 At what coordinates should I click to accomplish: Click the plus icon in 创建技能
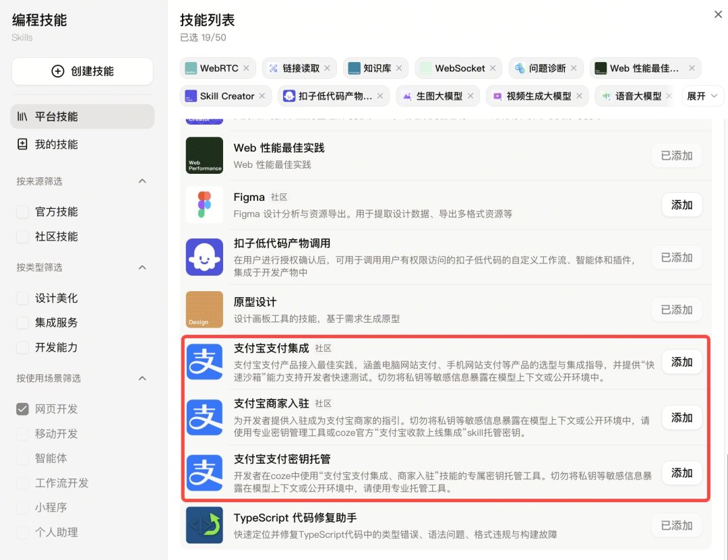(58, 71)
